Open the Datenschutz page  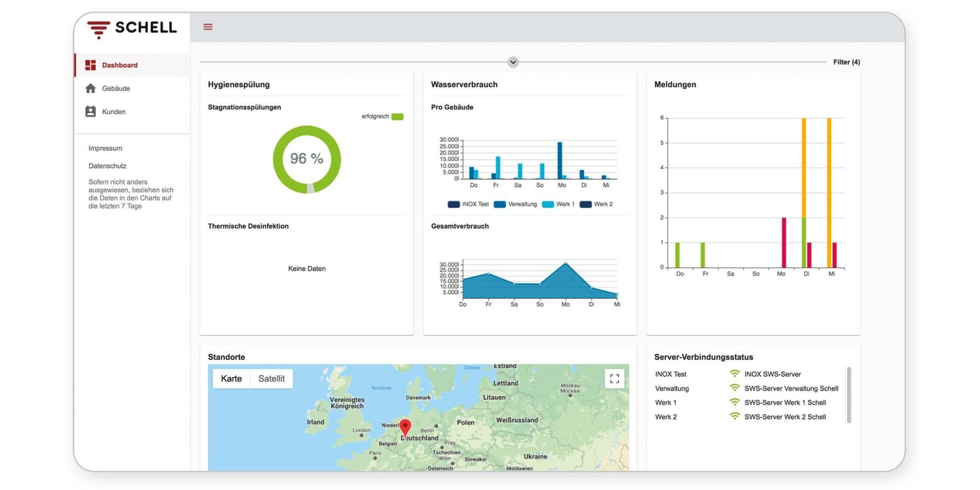pos(107,166)
